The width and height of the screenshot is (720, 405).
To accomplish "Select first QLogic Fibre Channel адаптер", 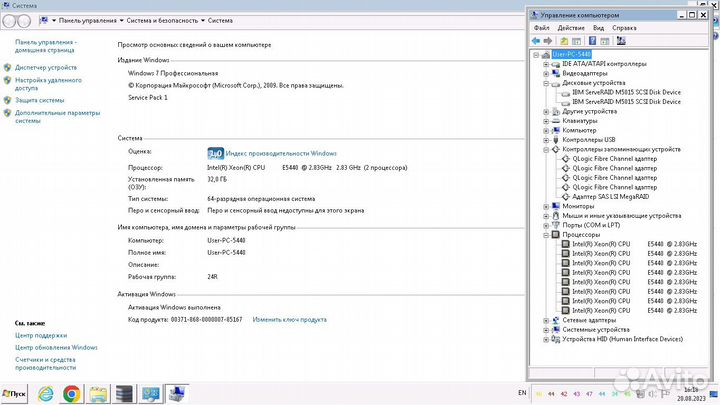I will tap(614, 159).
